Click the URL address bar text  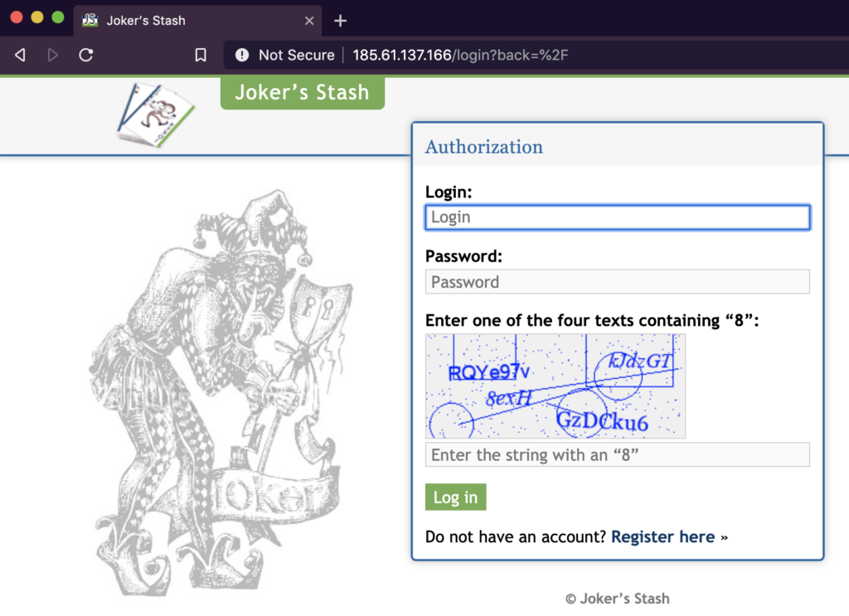point(460,56)
